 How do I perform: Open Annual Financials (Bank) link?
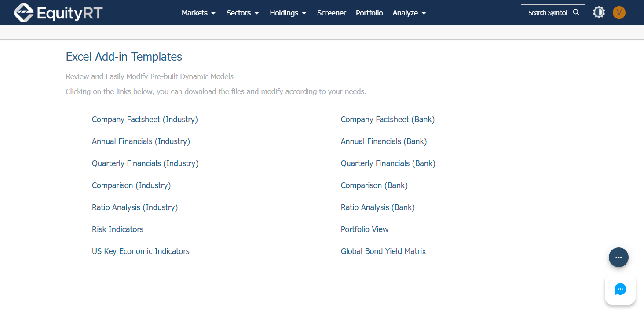(384, 141)
